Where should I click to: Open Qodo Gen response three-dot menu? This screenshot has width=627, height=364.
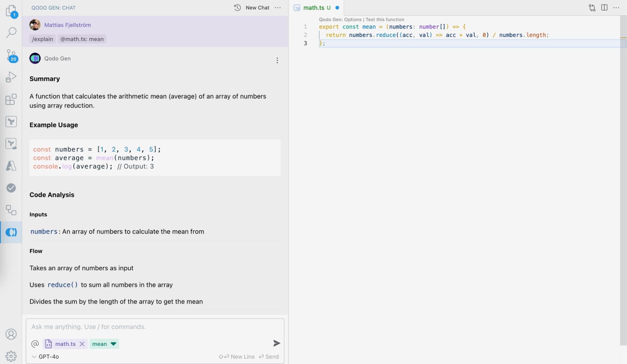[277, 60]
